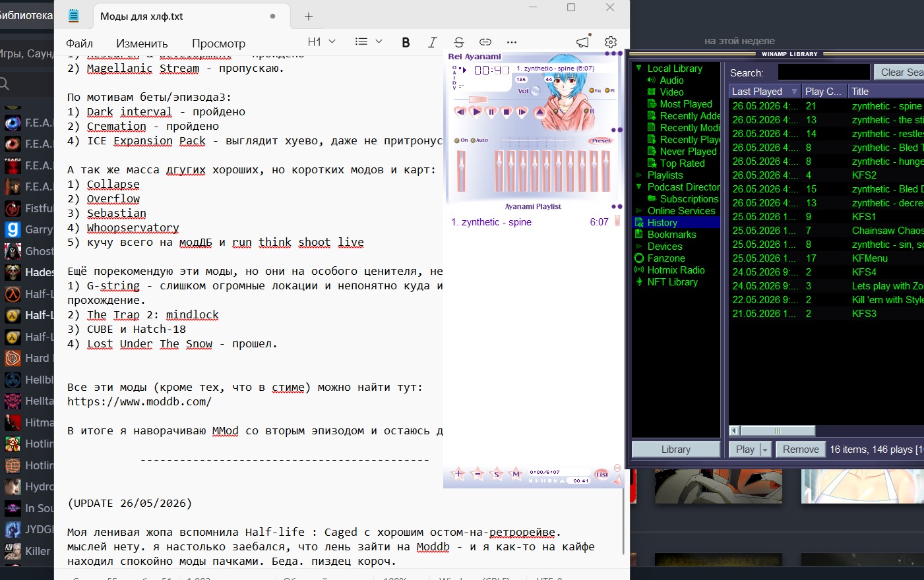Toggle Winamp equalizer window with Eq button

point(594,90)
